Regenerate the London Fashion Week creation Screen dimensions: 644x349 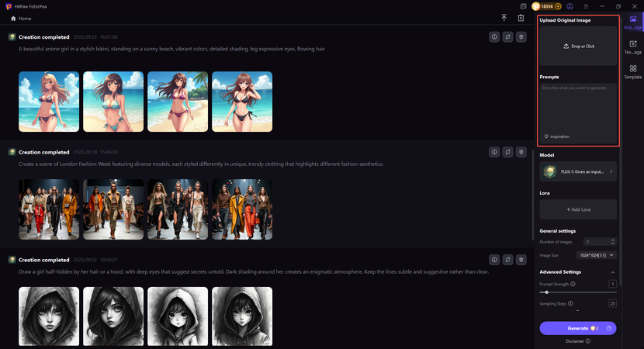point(507,152)
